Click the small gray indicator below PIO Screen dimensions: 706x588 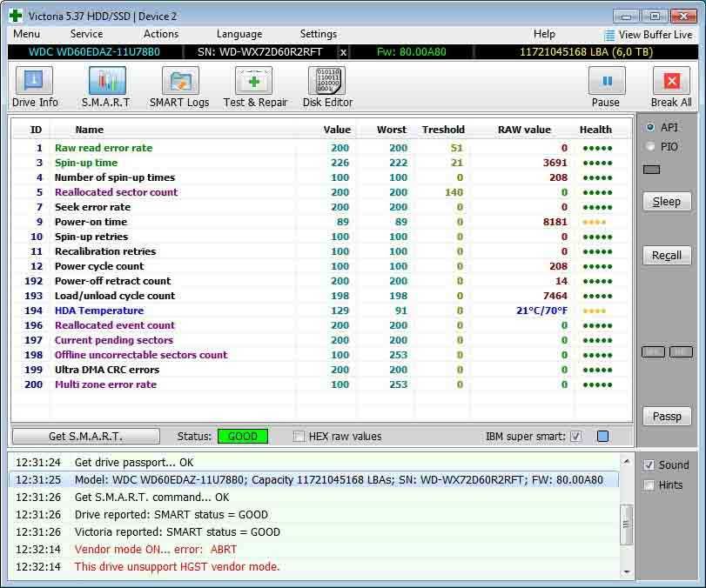(651, 170)
